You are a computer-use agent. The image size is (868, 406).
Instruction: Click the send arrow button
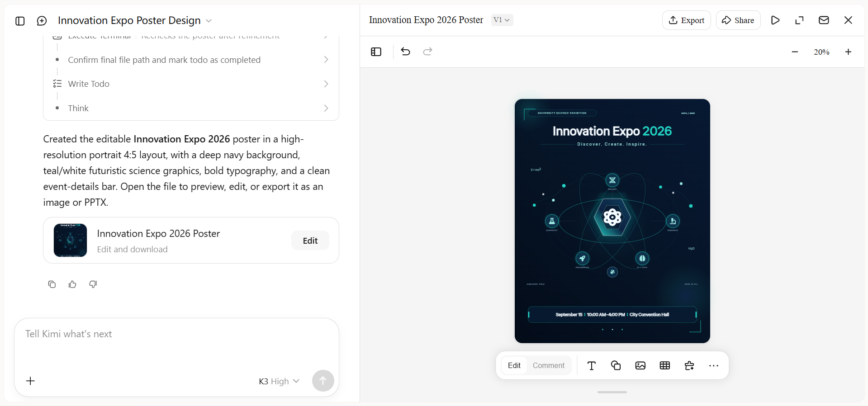323,381
